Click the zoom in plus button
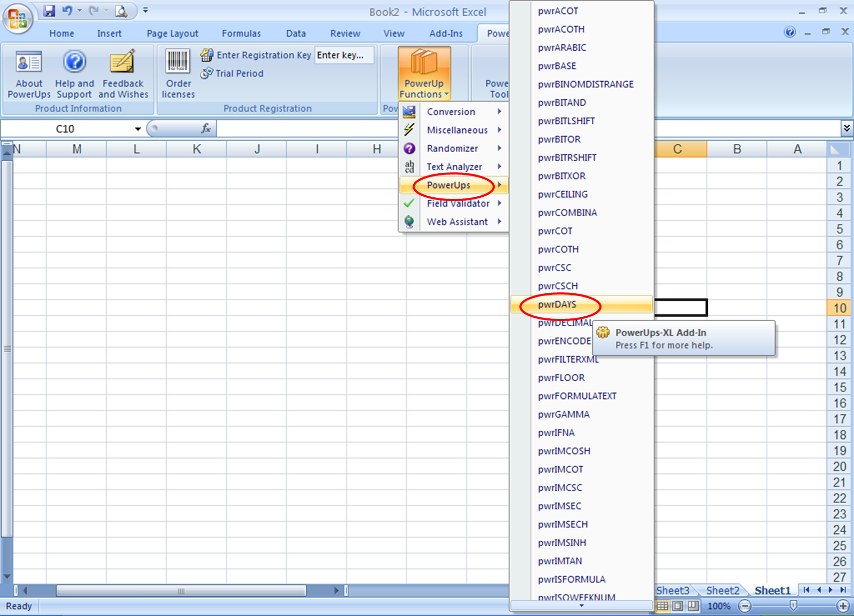Screen dimensions: 854x616 point(843,606)
